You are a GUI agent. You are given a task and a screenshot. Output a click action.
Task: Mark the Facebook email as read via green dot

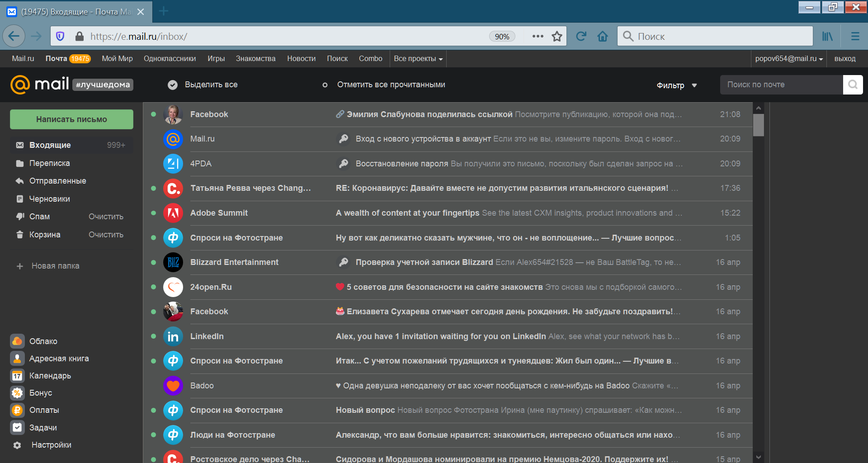(153, 114)
